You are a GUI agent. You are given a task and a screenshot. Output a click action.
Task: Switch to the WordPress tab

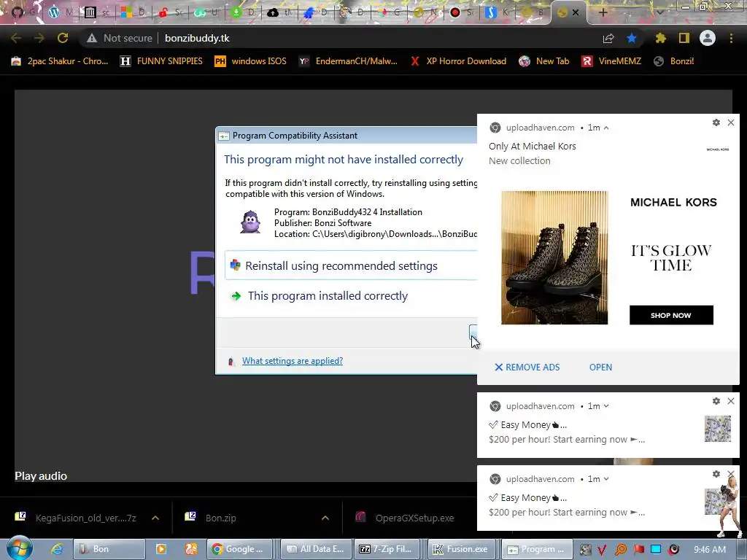(x=60, y=12)
